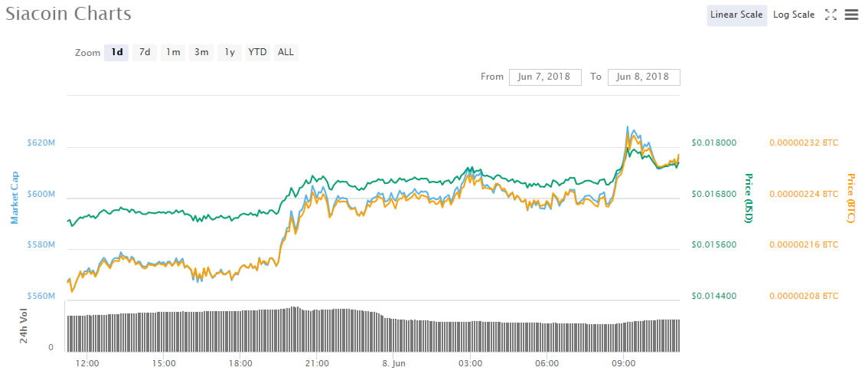Select the 7d zoom range

[145, 53]
